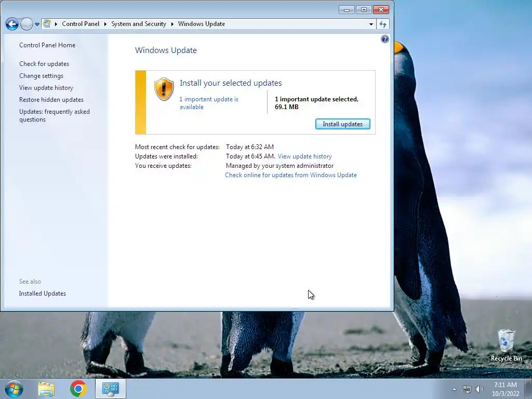Click the Control Panel taskbar button
The width and height of the screenshot is (532, 399).
tap(110, 389)
